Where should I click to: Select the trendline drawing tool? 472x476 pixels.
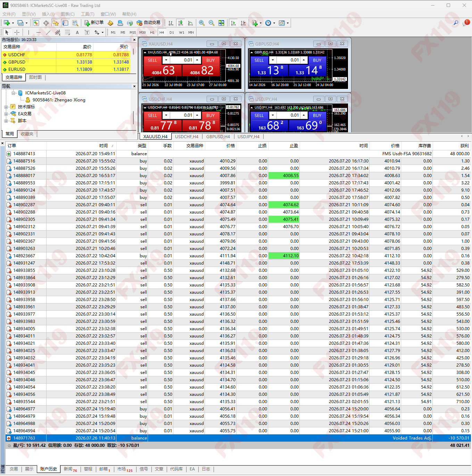tap(48, 32)
